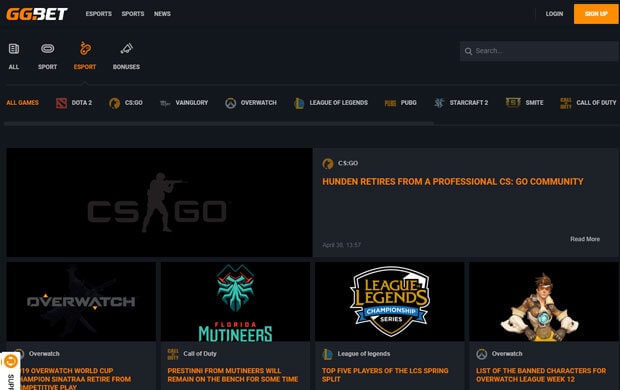This screenshot has height=390, width=620.
Task: Open Prestinni from Mutineers headline
Action: [233, 375]
